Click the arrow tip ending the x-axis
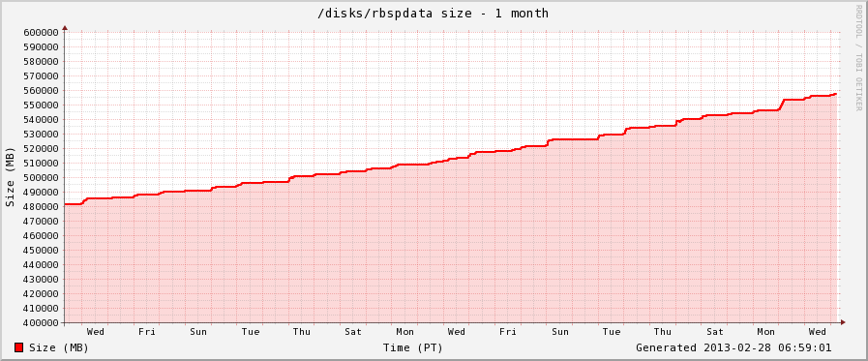Viewport: 868px width, 361px height. click(x=843, y=322)
